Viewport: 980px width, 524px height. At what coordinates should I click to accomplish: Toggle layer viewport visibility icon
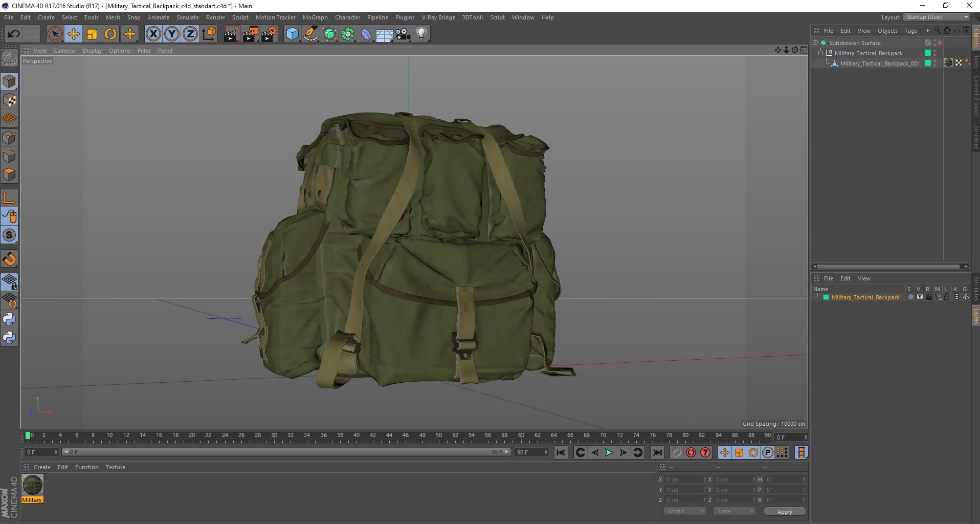920,297
